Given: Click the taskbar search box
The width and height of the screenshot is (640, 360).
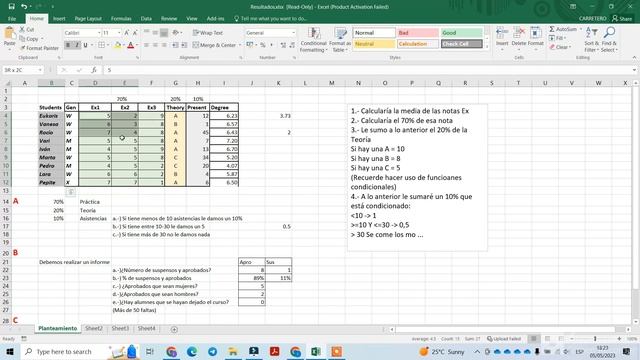Looking at the screenshot, I should (x=80, y=351).
